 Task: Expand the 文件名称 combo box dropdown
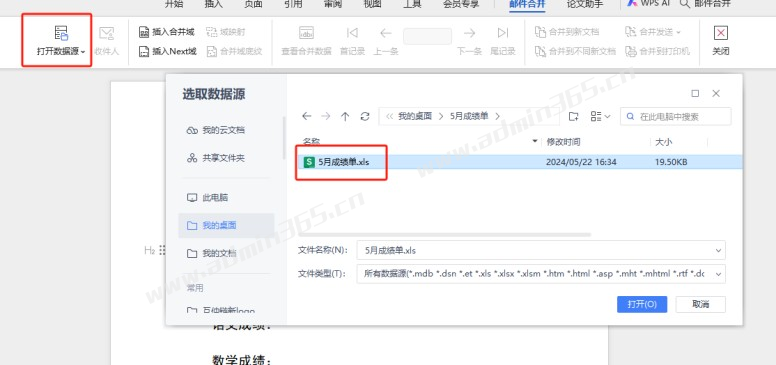pos(718,250)
